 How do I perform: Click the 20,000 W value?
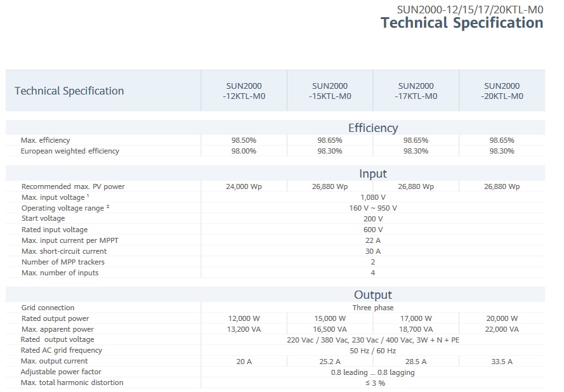(502, 318)
